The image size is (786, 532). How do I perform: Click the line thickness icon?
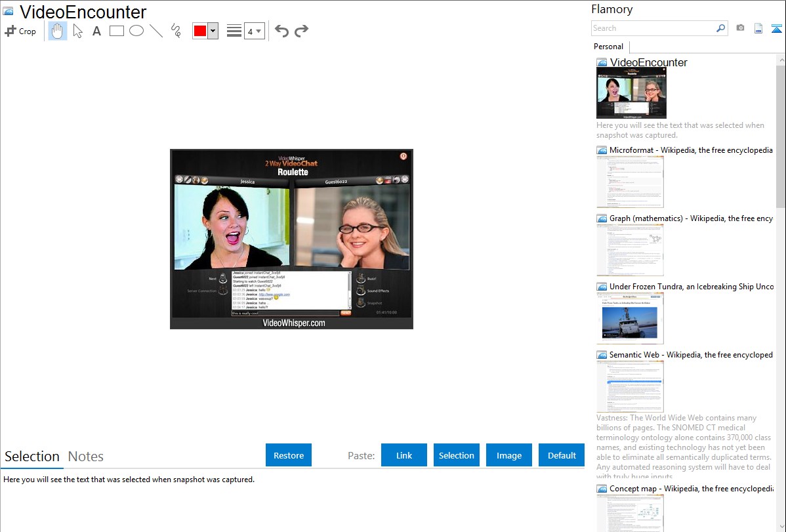(234, 31)
